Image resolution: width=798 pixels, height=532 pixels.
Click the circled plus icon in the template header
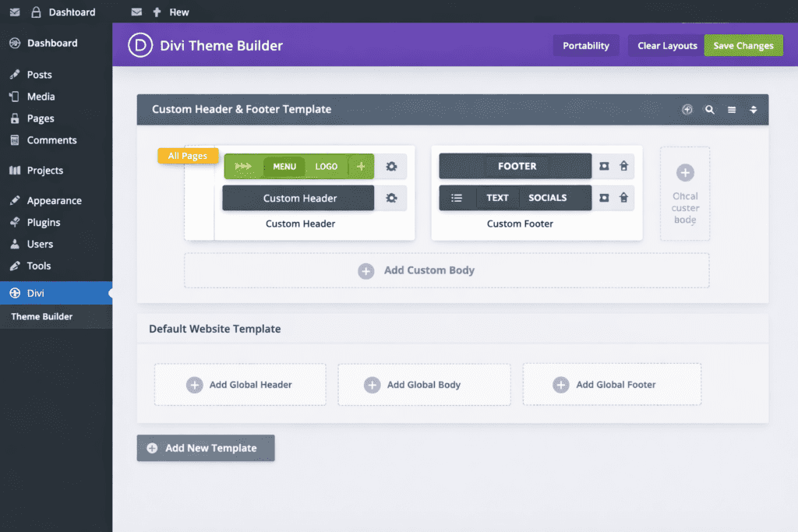tap(687, 110)
